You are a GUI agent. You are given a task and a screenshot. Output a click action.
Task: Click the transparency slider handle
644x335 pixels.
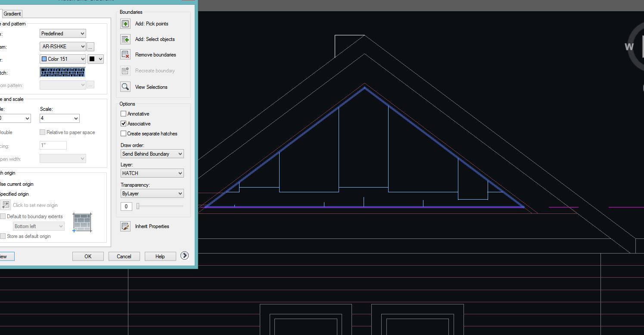point(138,207)
